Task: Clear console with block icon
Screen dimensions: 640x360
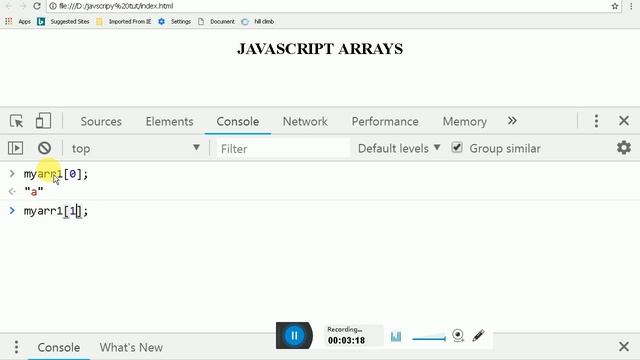Action: pyautogui.click(x=44, y=148)
